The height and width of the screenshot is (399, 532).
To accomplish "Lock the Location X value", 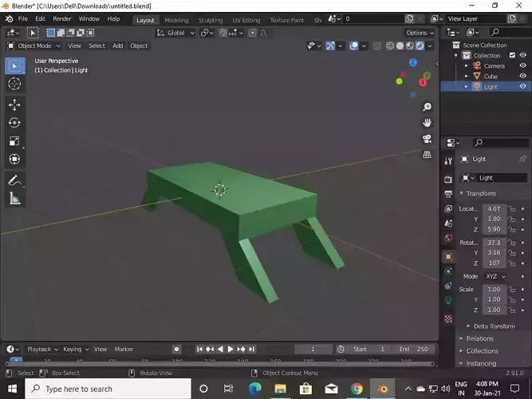I will (512, 209).
